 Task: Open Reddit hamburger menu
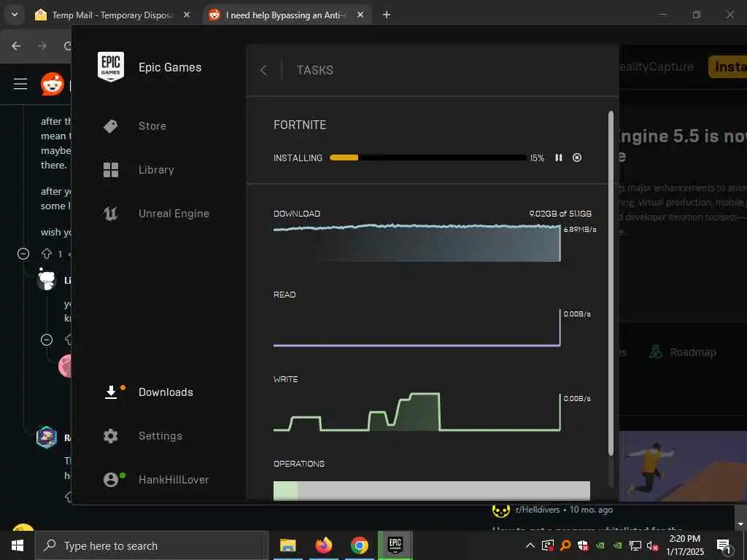(x=20, y=85)
